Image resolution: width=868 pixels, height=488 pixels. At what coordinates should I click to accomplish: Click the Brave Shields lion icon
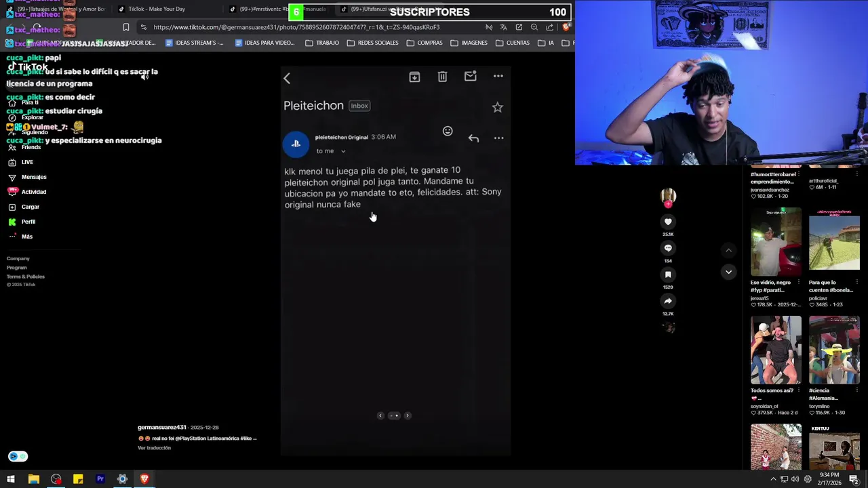[566, 27]
